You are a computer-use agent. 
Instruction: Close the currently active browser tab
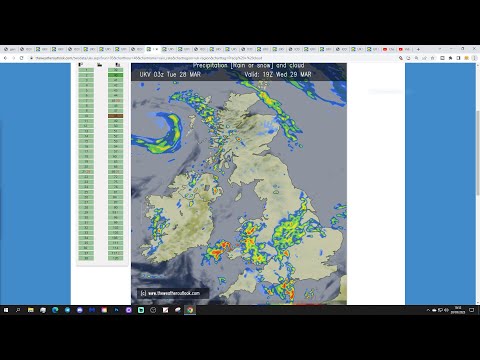click(157, 49)
